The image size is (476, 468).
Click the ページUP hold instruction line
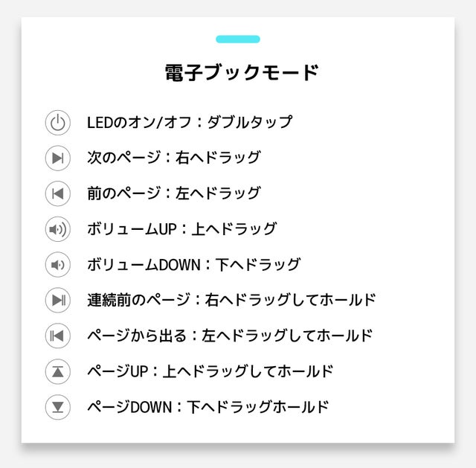coord(210,371)
